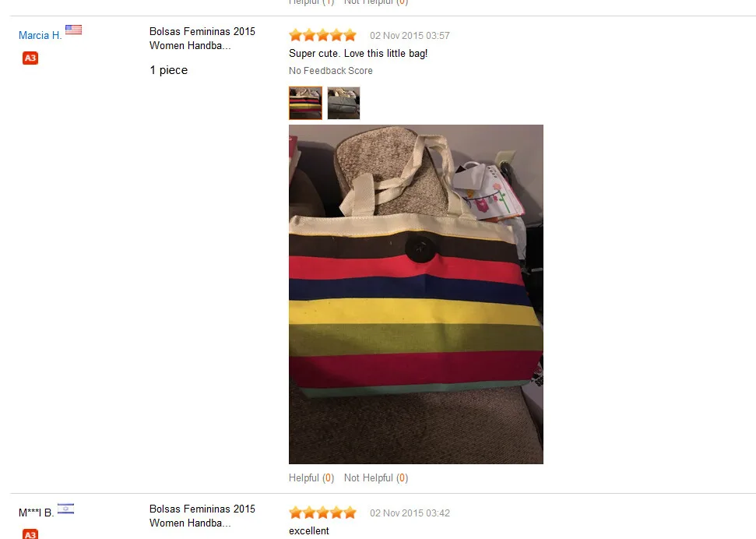Click the A3 badge under Marcia H.
Image resolution: width=756 pixels, height=539 pixels.
coord(30,58)
